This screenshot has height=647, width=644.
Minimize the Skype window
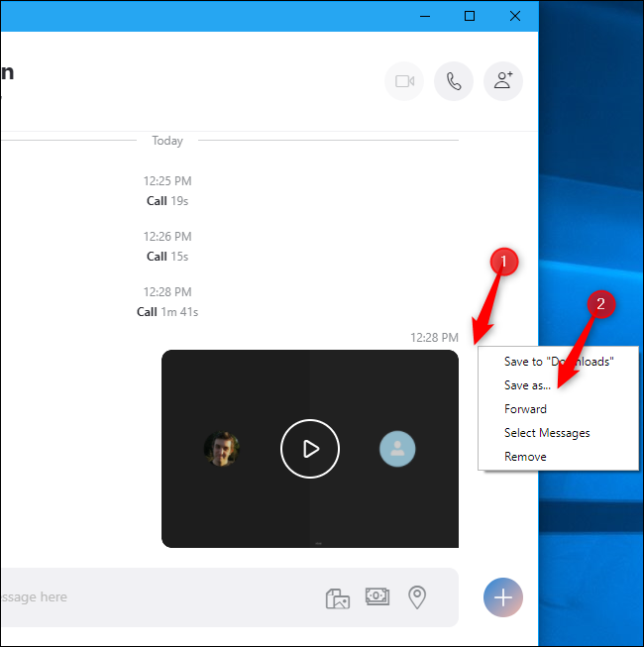pyautogui.click(x=424, y=16)
